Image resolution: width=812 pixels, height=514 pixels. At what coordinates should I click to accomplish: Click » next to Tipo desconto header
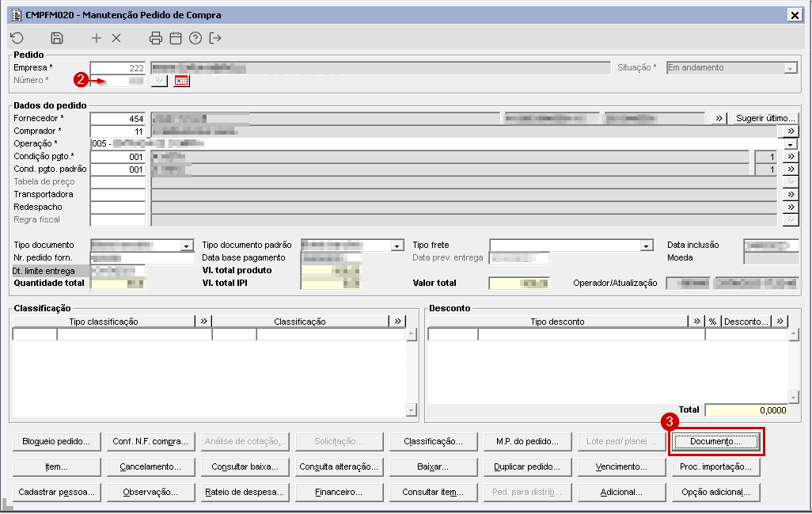pyautogui.click(x=696, y=322)
